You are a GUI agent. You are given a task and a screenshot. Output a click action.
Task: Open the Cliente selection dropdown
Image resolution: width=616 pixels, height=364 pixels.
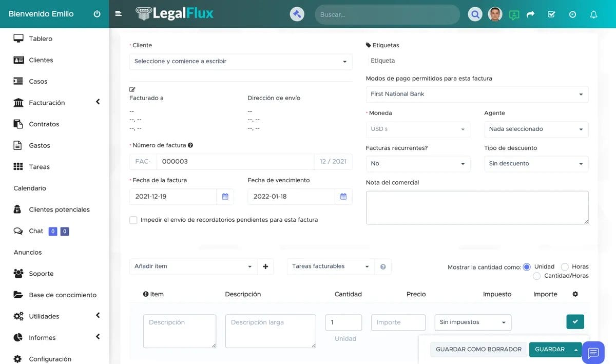[x=240, y=62]
